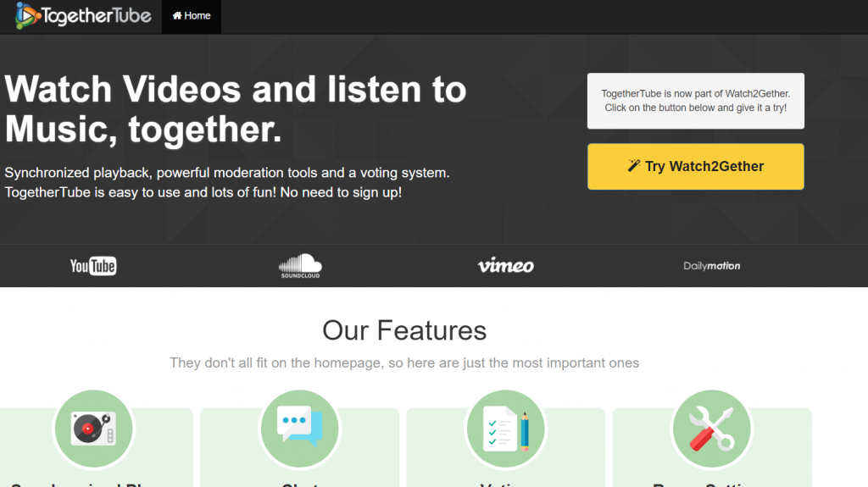Click the 'Watch Videos and listen to Music' headline
The height and width of the screenshot is (487, 868).
pos(236,109)
